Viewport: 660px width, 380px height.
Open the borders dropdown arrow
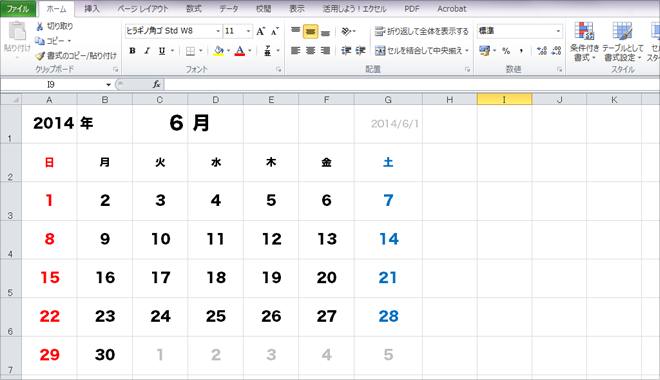[201, 51]
